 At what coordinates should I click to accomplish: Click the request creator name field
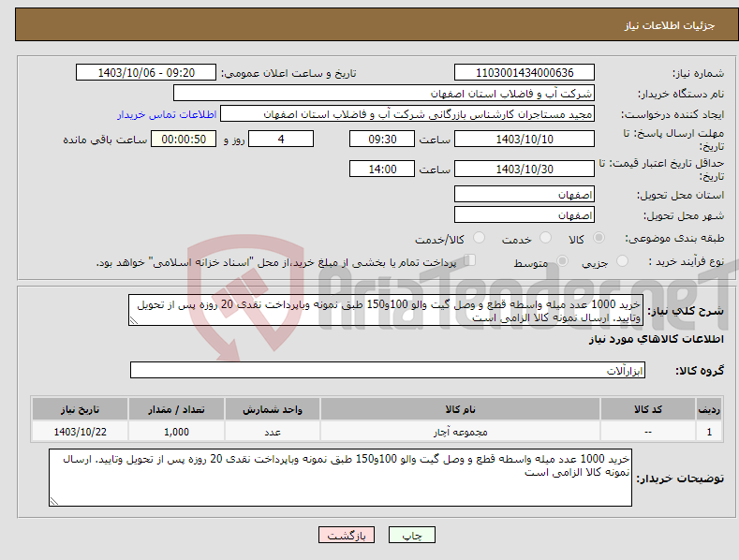coord(407,113)
